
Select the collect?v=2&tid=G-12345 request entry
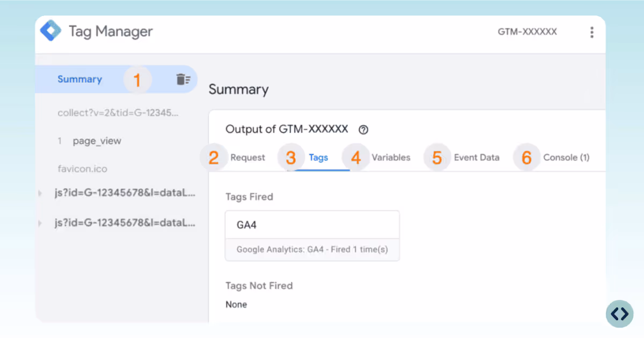point(118,113)
